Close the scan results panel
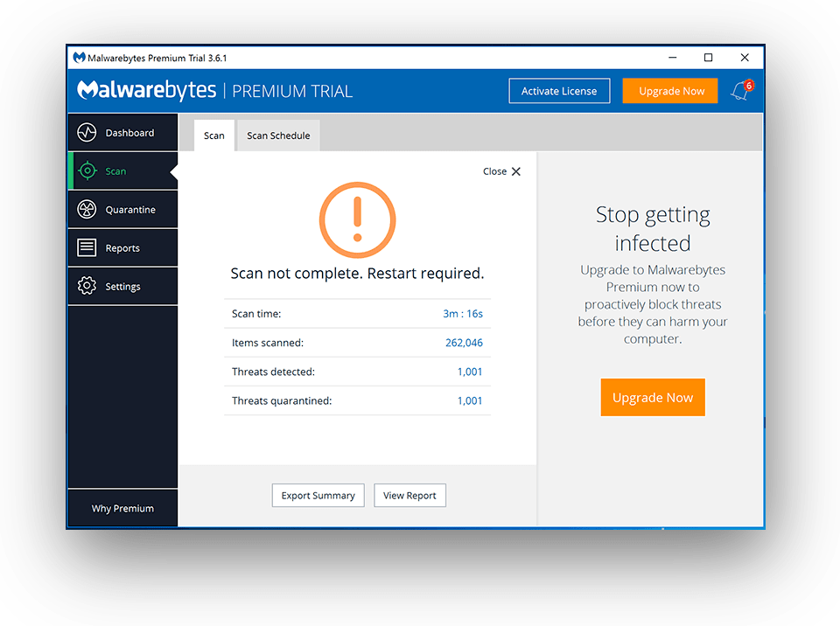 coord(502,171)
